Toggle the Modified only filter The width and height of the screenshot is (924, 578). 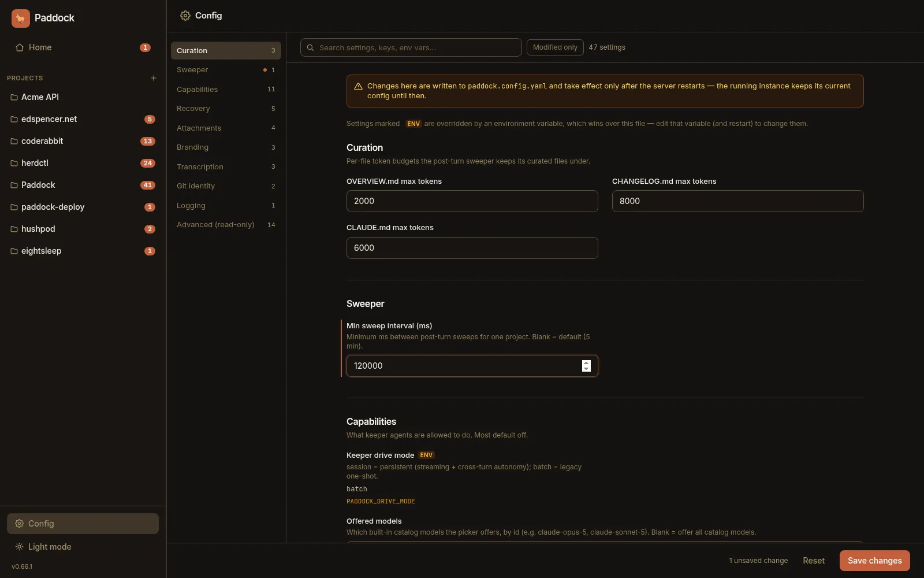pyautogui.click(x=555, y=47)
